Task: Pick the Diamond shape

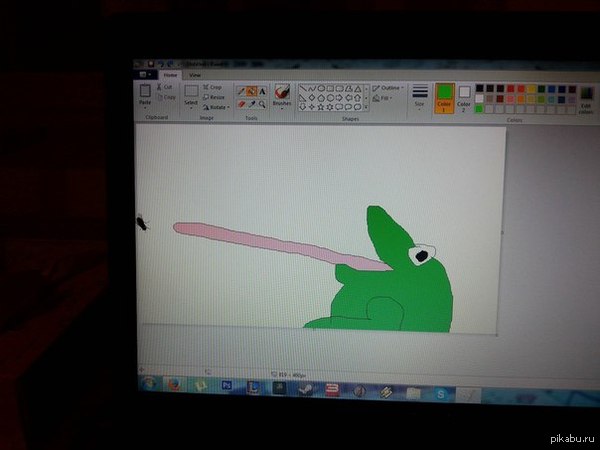Action: point(312,98)
